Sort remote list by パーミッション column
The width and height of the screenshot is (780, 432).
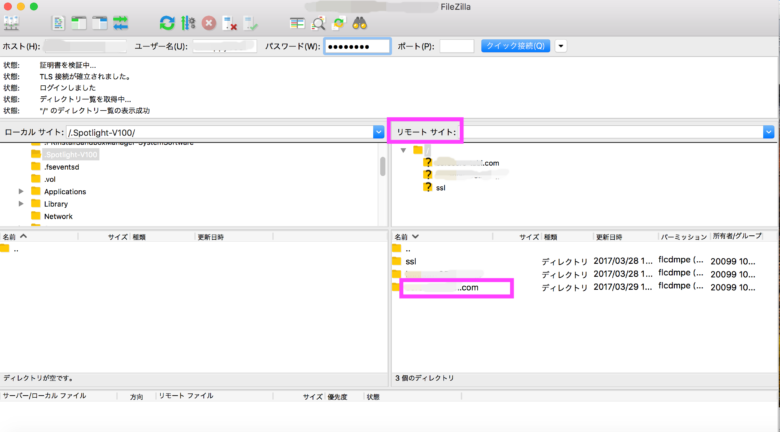click(684, 237)
